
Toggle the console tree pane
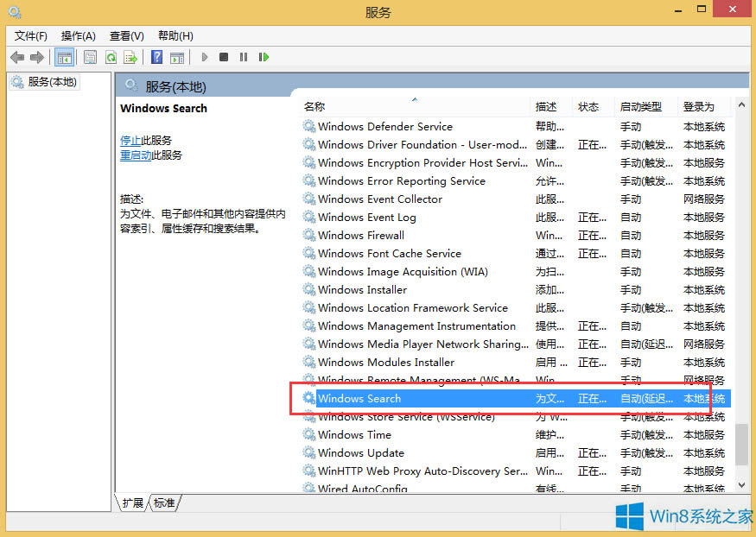65,57
